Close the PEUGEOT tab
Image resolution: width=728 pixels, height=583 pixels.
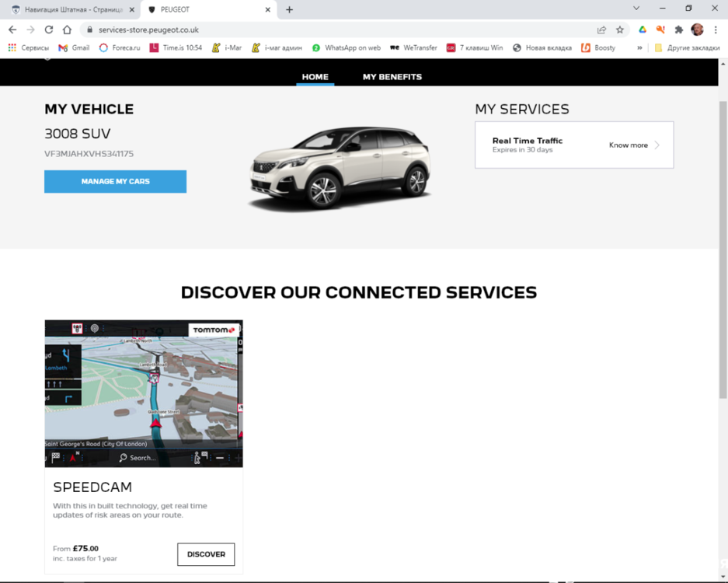(x=268, y=10)
